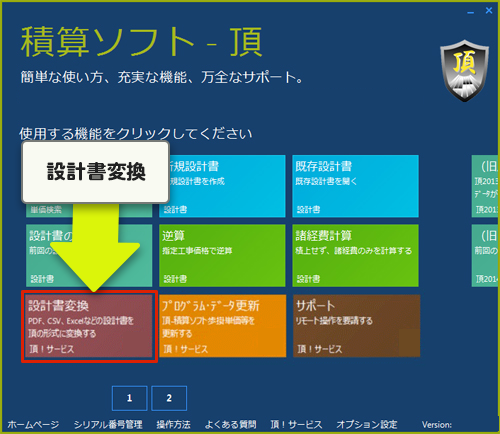This screenshot has width=500, height=434.
Task: Minimize the window
Action: [470, 12]
